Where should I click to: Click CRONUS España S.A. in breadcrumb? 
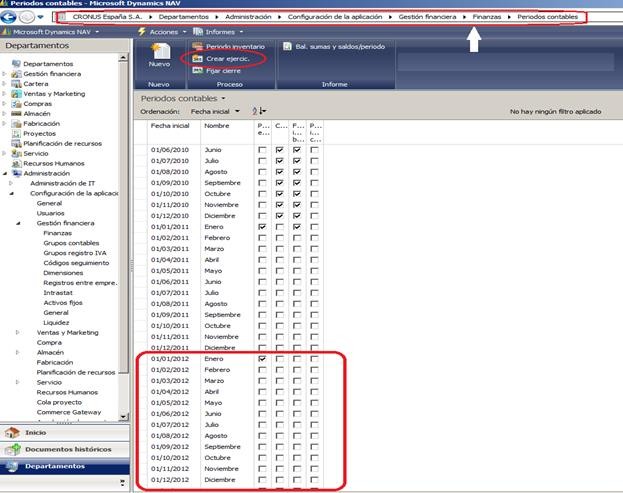click(107, 17)
